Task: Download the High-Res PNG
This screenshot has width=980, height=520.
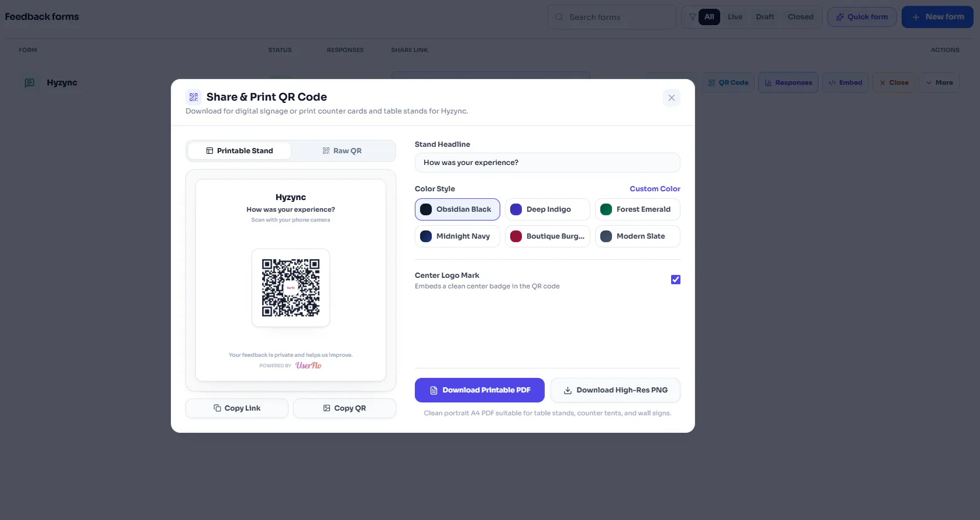Action: (615, 390)
